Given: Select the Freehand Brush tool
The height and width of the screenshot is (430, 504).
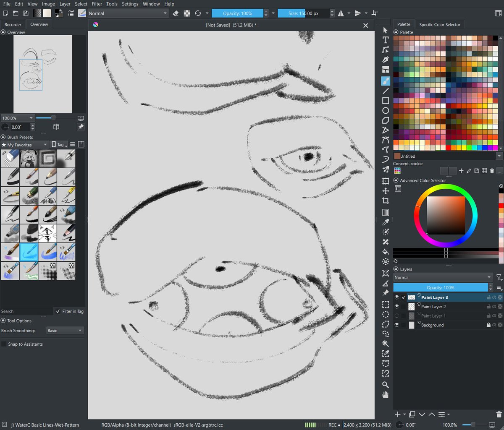Looking at the screenshot, I should 386,81.
